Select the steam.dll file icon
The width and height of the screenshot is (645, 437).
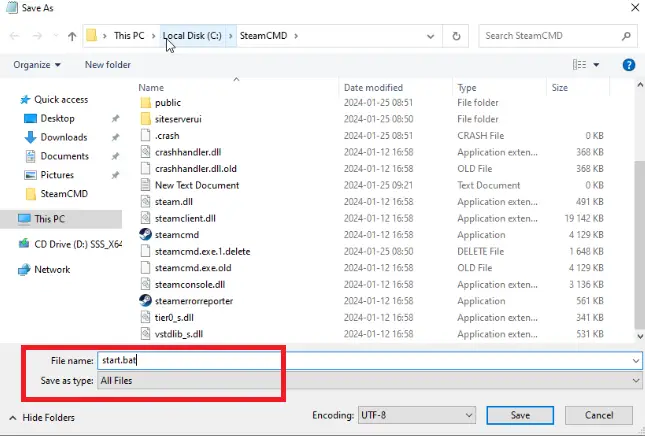pyautogui.click(x=146, y=202)
